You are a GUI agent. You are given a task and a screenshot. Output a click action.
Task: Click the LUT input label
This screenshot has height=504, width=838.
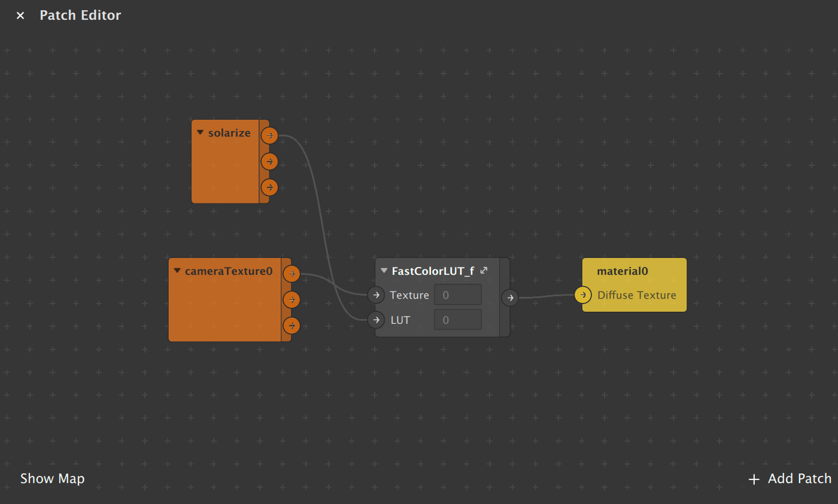(x=400, y=320)
